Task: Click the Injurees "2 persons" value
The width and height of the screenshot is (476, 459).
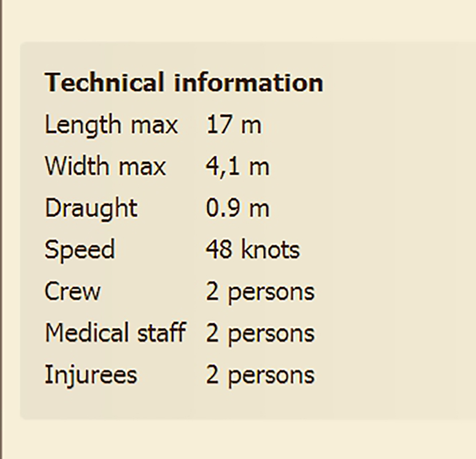Action: pos(260,375)
